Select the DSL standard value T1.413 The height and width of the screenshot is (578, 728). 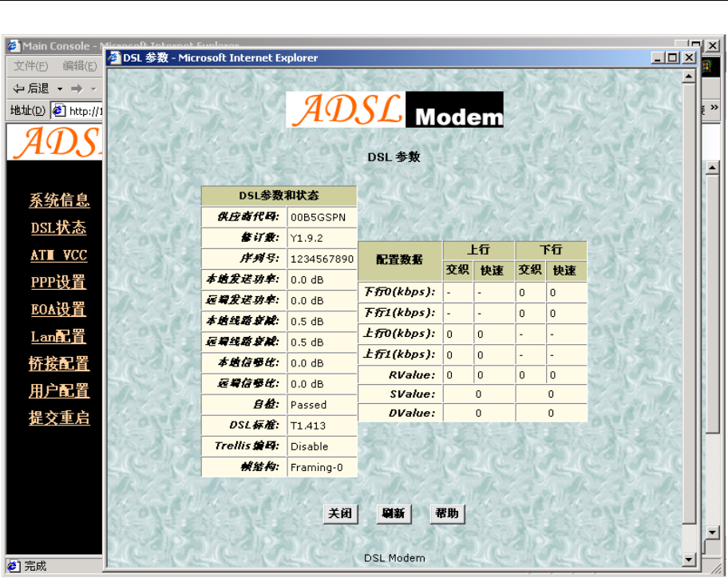click(308, 426)
